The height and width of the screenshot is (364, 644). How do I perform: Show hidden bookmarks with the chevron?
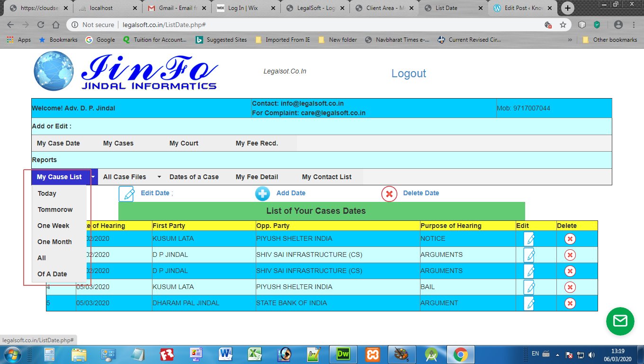pos(569,40)
